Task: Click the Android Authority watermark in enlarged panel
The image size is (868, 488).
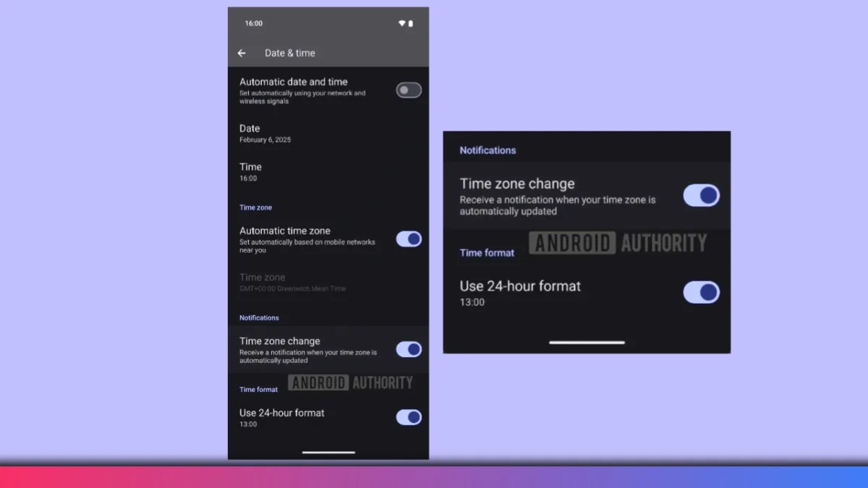Action: click(618, 243)
